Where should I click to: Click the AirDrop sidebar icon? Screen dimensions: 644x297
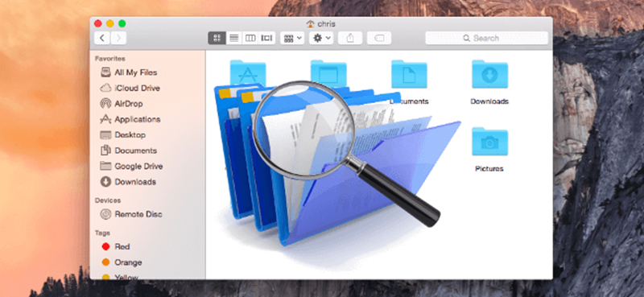pyautogui.click(x=105, y=104)
